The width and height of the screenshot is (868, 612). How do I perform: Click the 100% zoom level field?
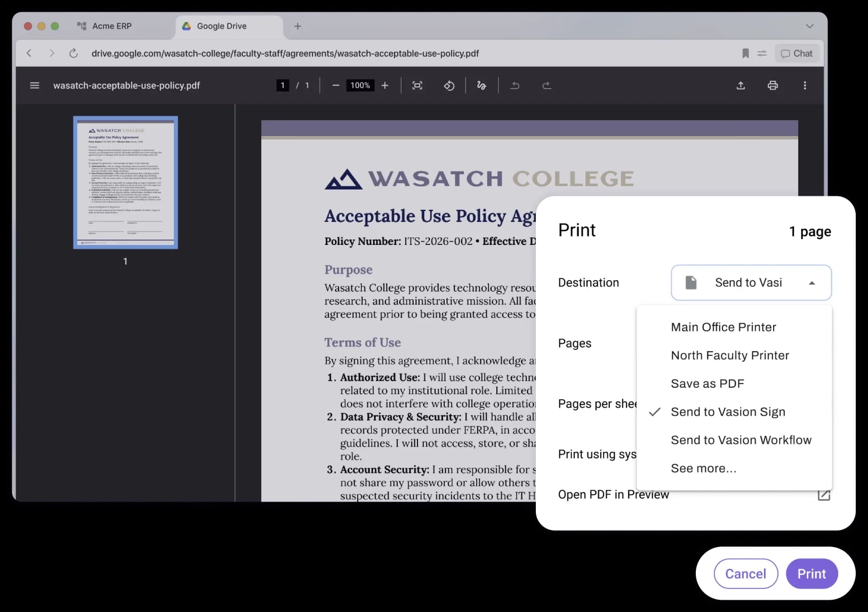360,85
